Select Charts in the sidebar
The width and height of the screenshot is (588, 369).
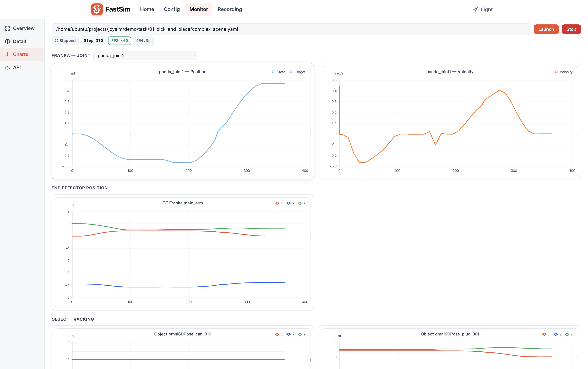(22, 54)
